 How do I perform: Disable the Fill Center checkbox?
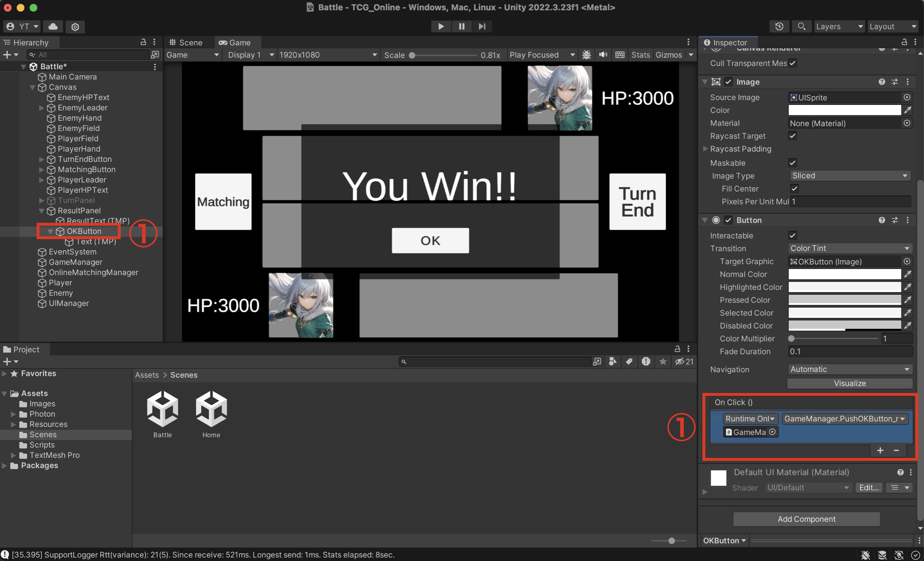793,188
